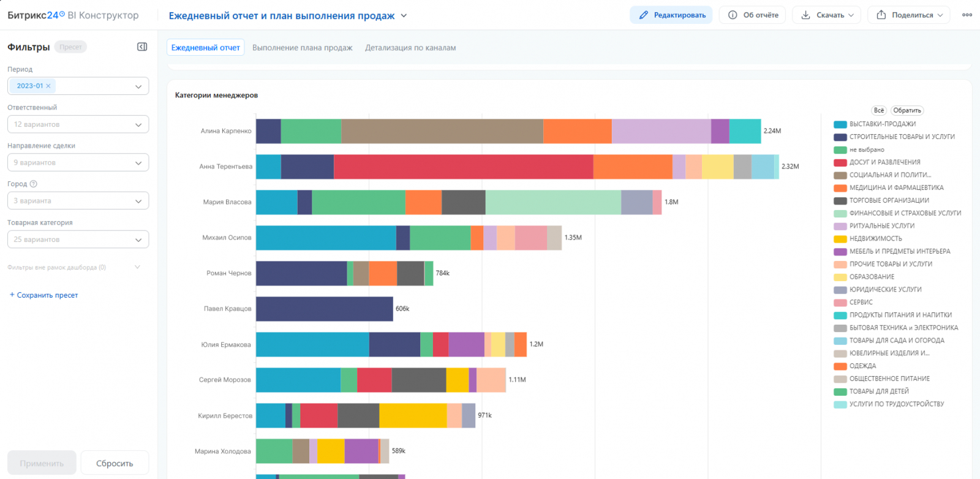Open the Ответственный filter dropdown
The image size is (980, 479).
point(78,124)
